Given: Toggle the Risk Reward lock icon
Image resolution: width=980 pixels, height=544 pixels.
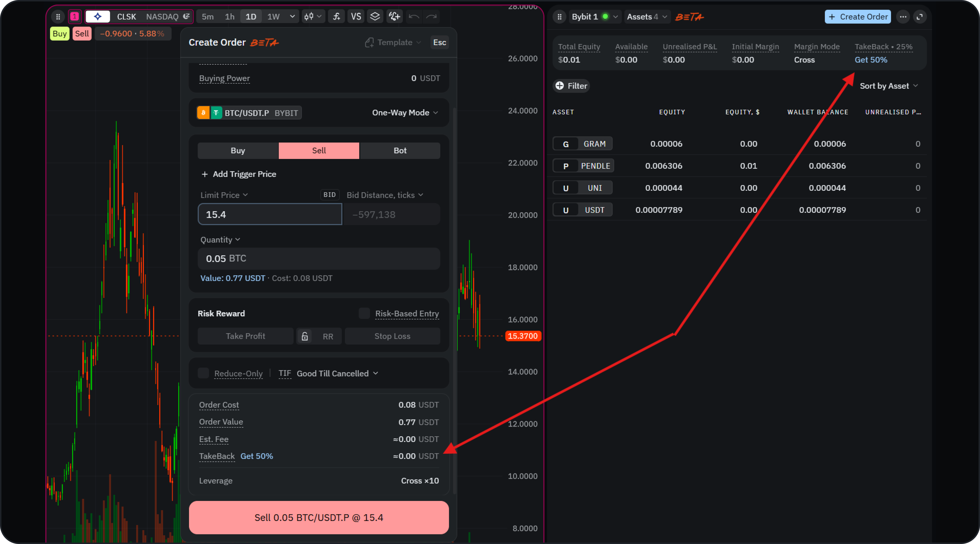Looking at the screenshot, I should 305,336.
